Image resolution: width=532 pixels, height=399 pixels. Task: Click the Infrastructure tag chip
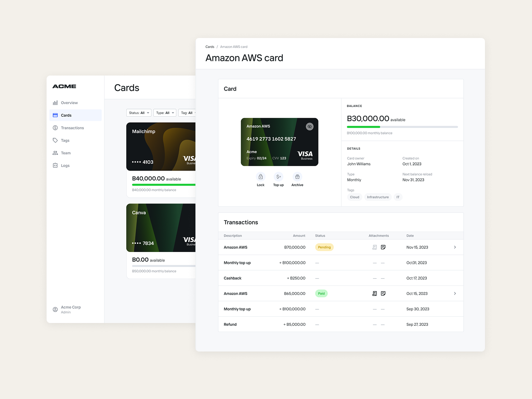(378, 197)
